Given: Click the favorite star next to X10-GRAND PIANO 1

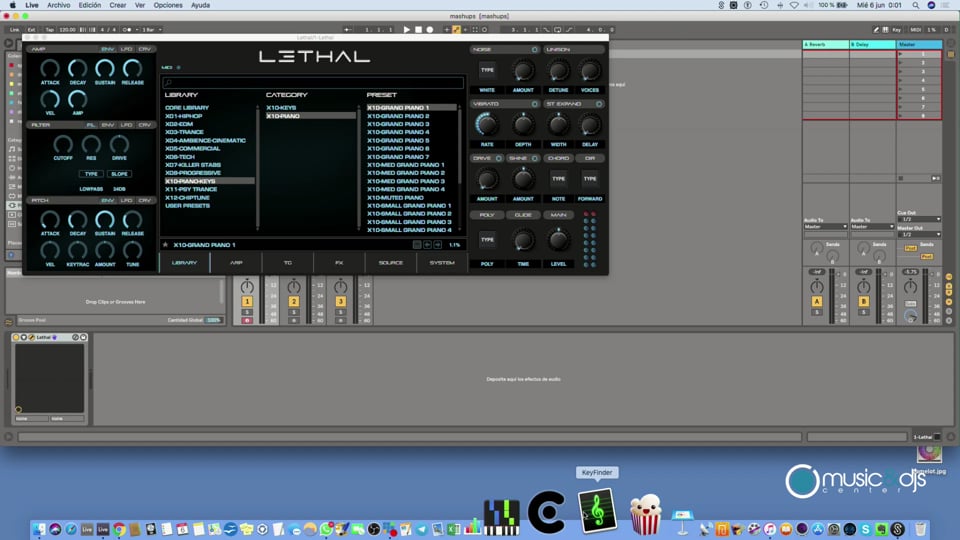Looking at the screenshot, I should pos(165,245).
